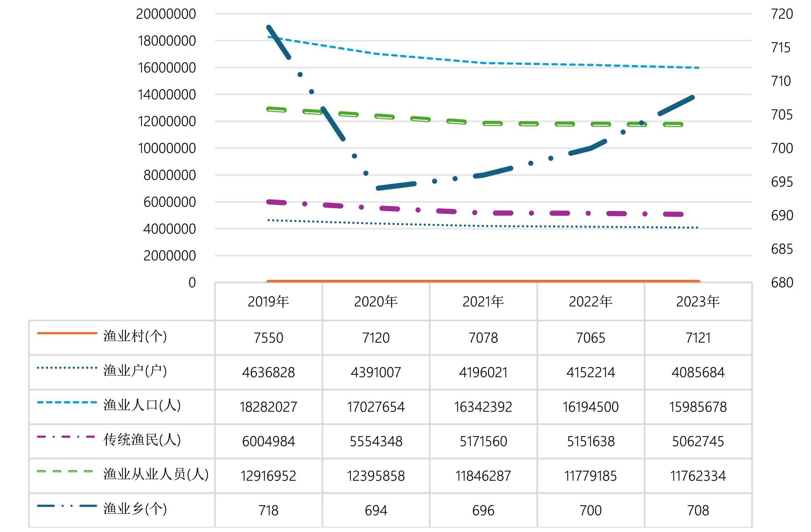Click the 720 right axis label
The image size is (811, 532).
click(x=781, y=14)
